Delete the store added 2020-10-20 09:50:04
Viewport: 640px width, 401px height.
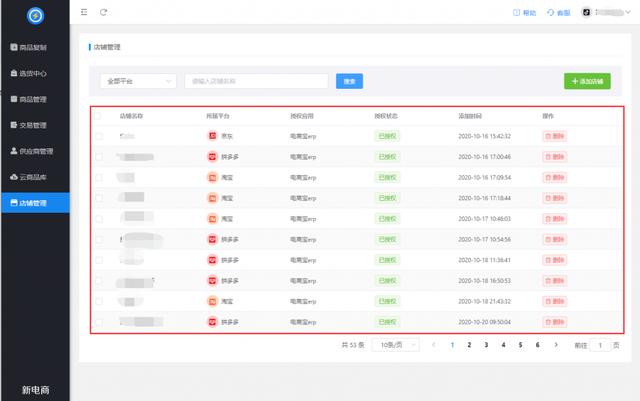(555, 322)
